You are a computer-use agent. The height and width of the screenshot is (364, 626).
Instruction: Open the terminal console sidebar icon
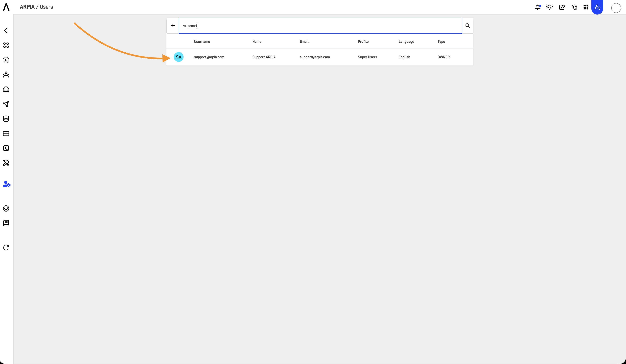(x=6, y=148)
